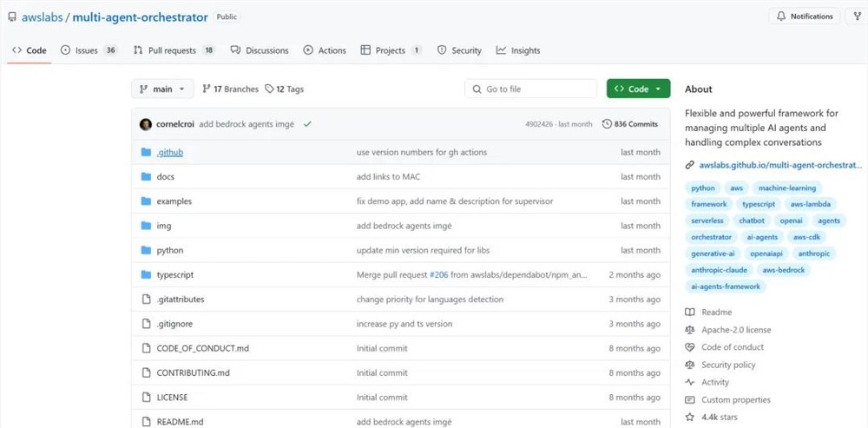Select the machine-learning topic tag
Image resolution: width=868 pixels, height=428 pixels.
click(x=786, y=188)
